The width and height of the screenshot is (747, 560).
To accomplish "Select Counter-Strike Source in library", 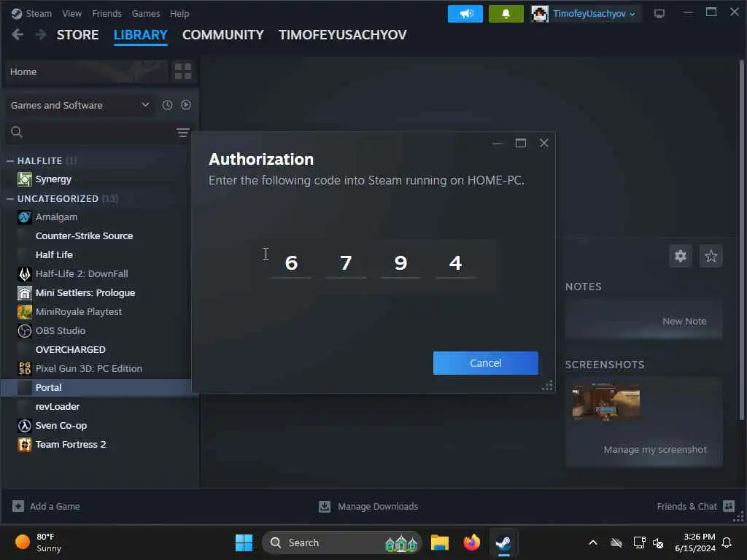I will click(84, 236).
